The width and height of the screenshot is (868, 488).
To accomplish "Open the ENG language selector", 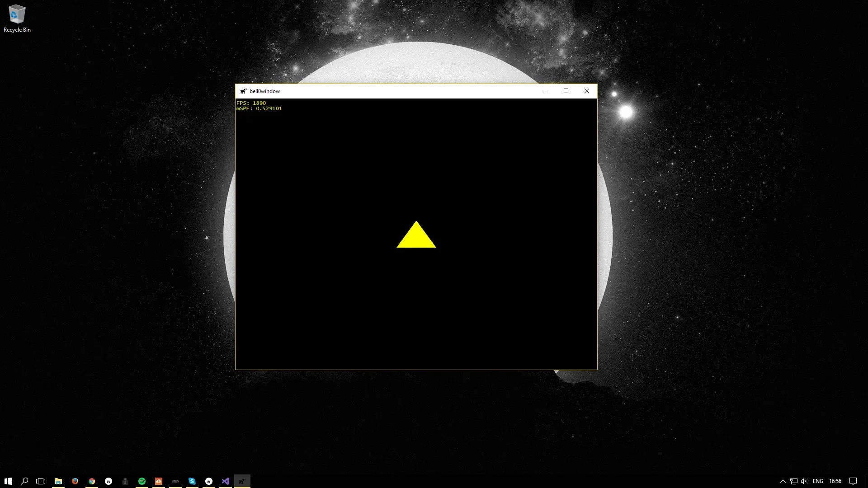I will (818, 481).
